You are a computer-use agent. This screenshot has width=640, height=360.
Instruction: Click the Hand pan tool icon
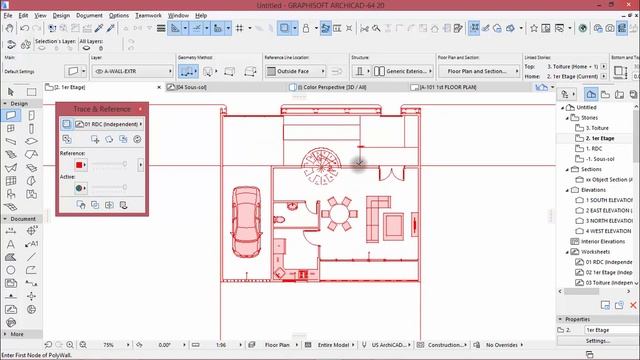9,28
